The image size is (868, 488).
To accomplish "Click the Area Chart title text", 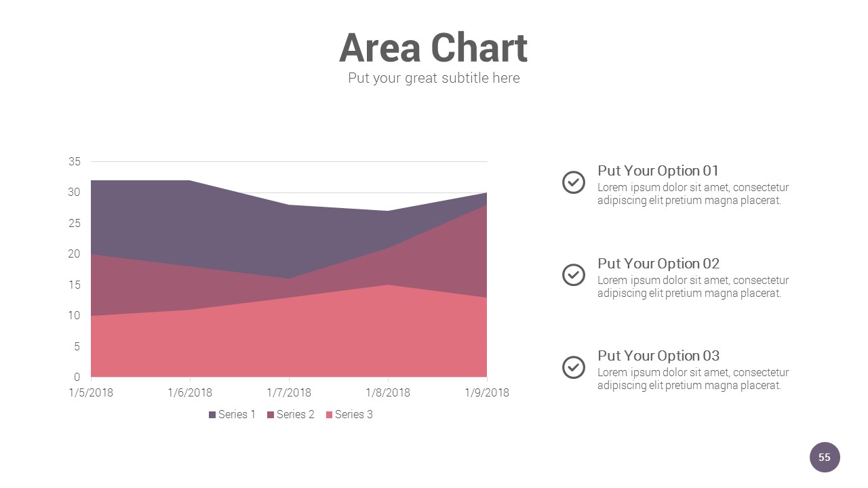I will click(433, 48).
